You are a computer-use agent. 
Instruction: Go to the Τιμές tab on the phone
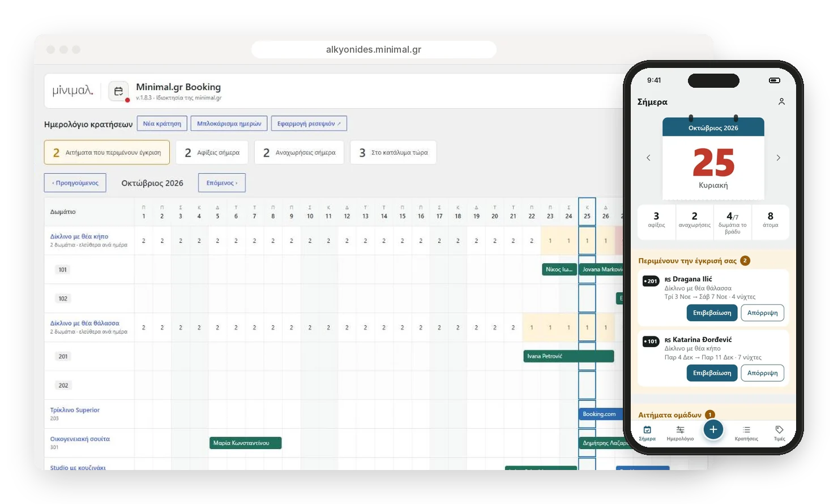click(780, 433)
